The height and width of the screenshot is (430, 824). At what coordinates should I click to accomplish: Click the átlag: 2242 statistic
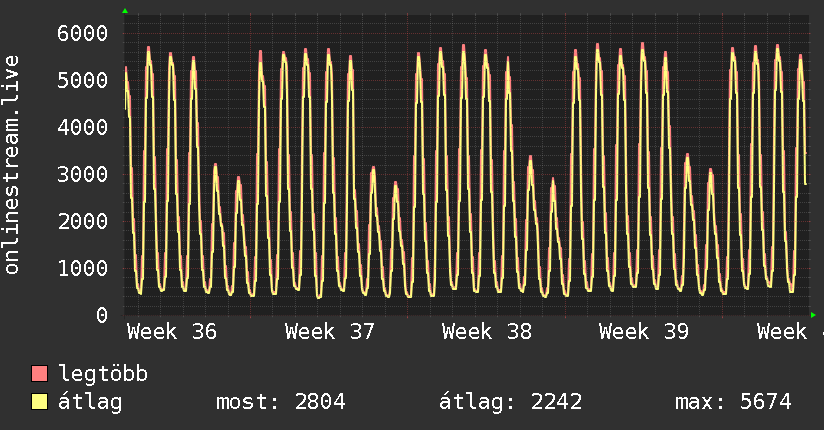point(510,402)
